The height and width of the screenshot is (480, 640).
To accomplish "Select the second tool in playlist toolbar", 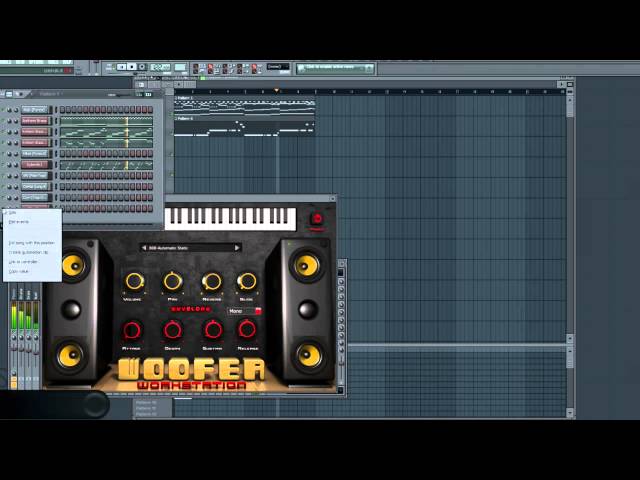I will (x=154, y=84).
